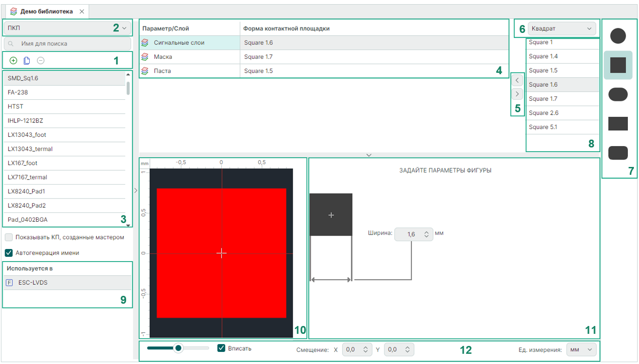The image size is (639, 364).
Task: Enable showing pads created by wizard
Action: [9, 237]
